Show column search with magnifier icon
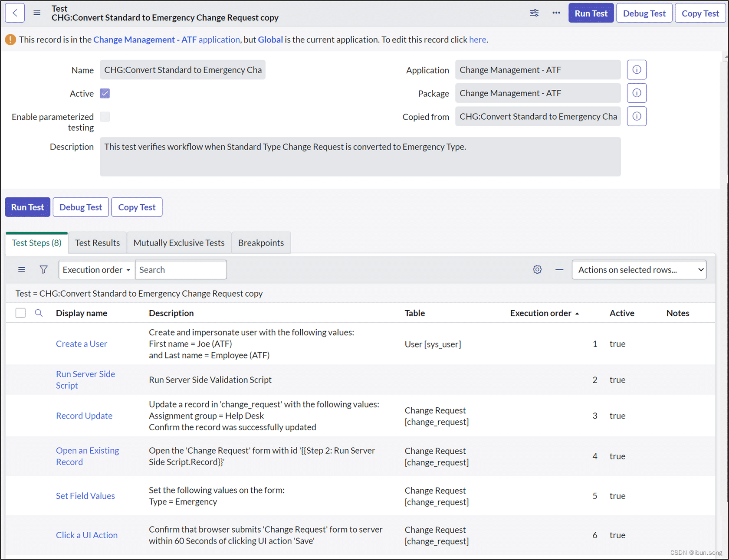This screenshot has height=560, width=729. click(39, 313)
